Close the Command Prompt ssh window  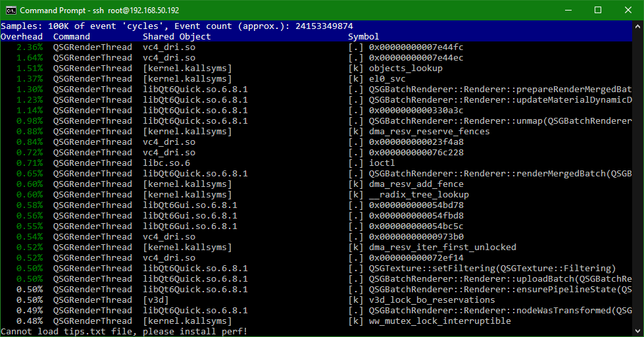tap(628, 11)
